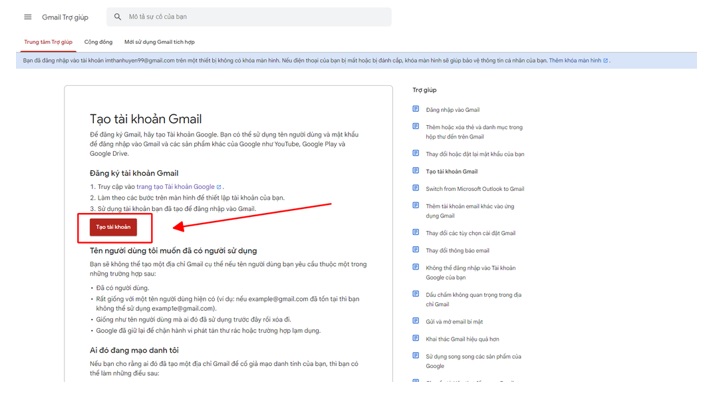
Task: Click article icon beside 'Thay đổi các tùy chọn cài đặt Gmail'
Action: (x=416, y=233)
